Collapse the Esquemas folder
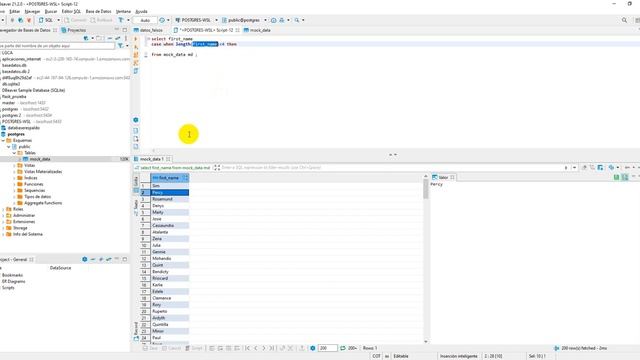This screenshot has height=360, width=640. (x=3, y=140)
